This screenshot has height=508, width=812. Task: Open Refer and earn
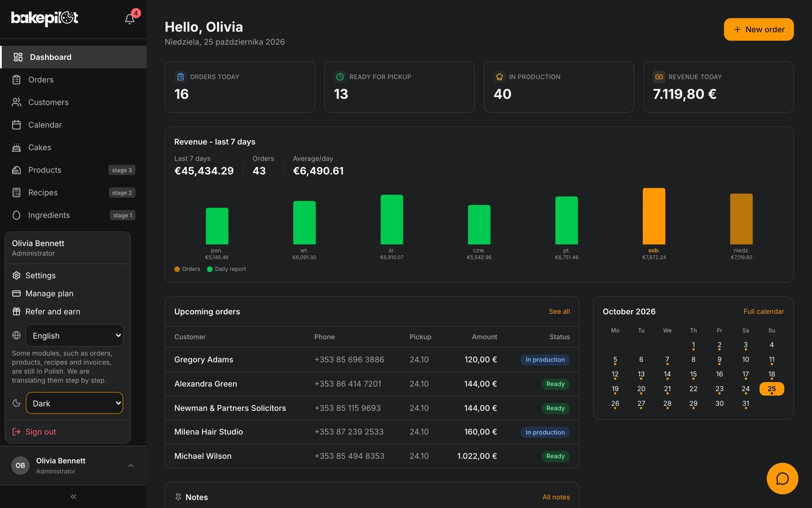(68, 312)
